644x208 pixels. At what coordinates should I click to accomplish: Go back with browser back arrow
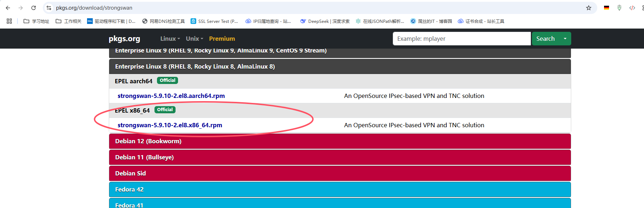point(8,8)
